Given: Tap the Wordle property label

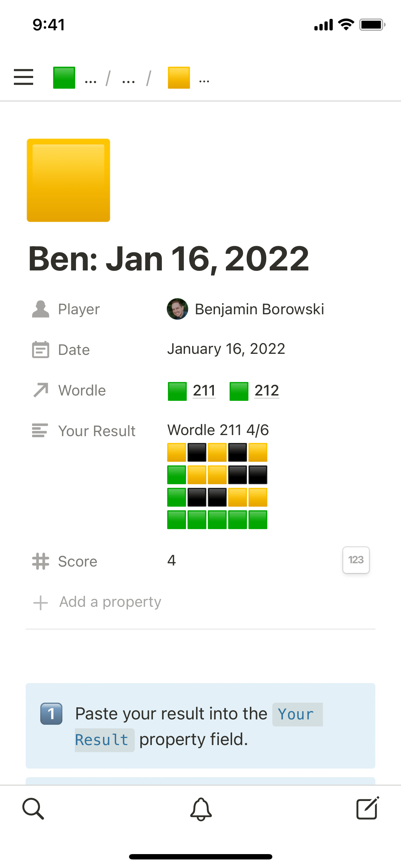Looking at the screenshot, I should point(82,391).
